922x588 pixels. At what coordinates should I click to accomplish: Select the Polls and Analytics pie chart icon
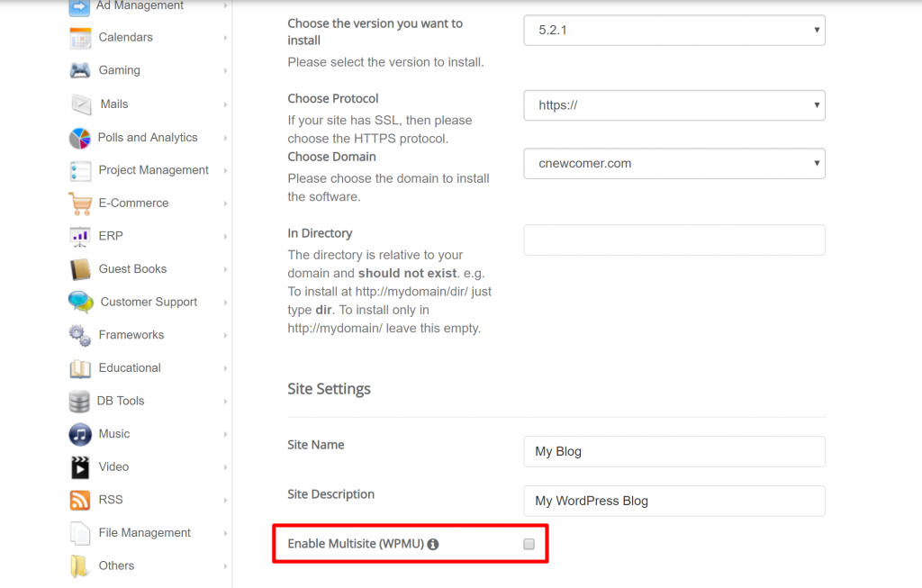pyautogui.click(x=80, y=138)
